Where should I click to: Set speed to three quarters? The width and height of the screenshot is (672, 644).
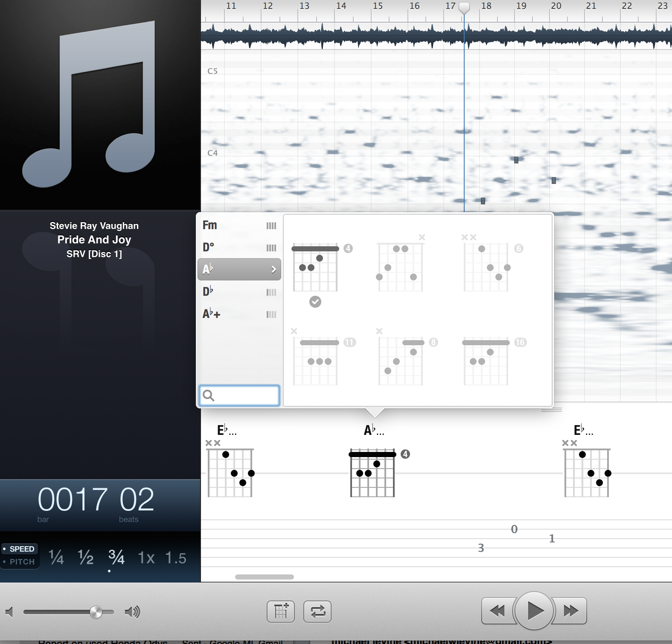tap(116, 557)
